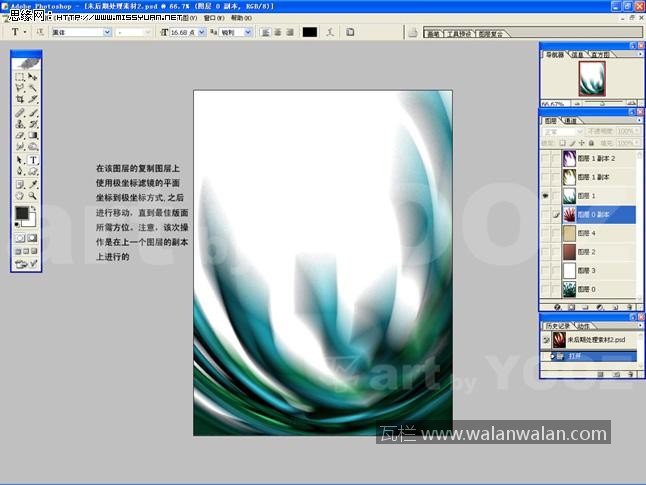This screenshot has height=485, width=646.
Task: Open the character and paragraph palette icon
Action: (350, 32)
